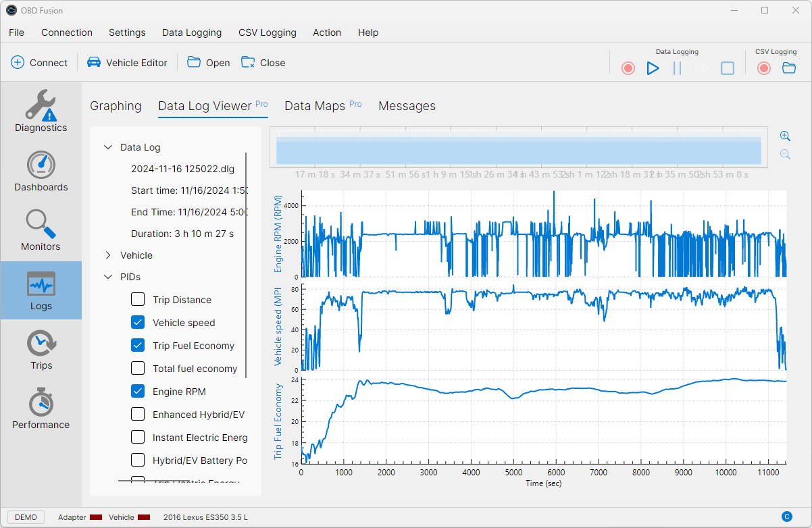Collapse the PIDs list

click(108, 277)
